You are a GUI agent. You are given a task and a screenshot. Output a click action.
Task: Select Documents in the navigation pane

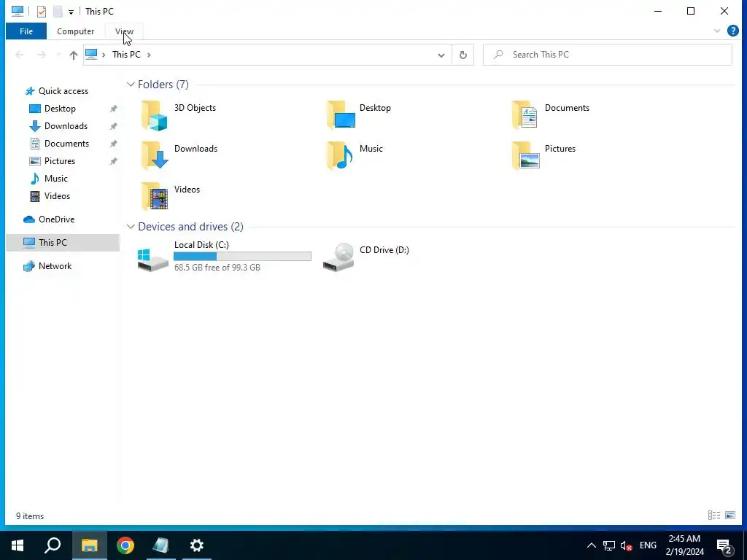tap(66, 144)
